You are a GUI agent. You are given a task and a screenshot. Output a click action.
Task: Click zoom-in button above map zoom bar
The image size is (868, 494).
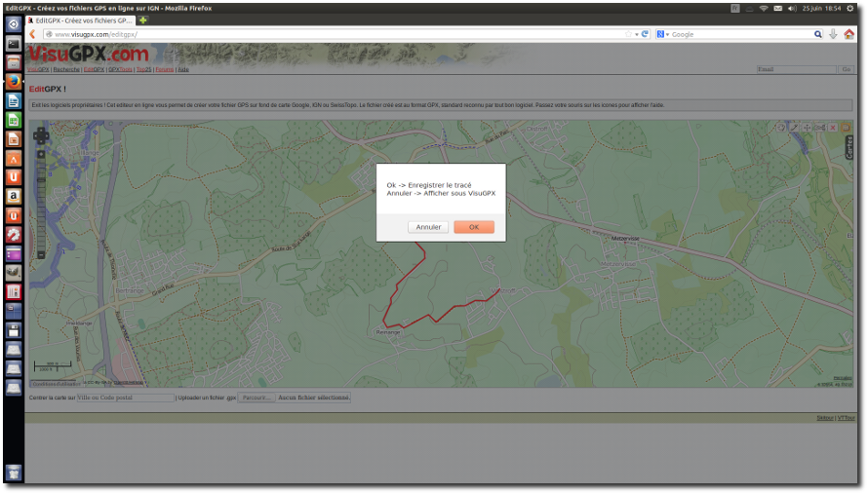[x=41, y=154]
